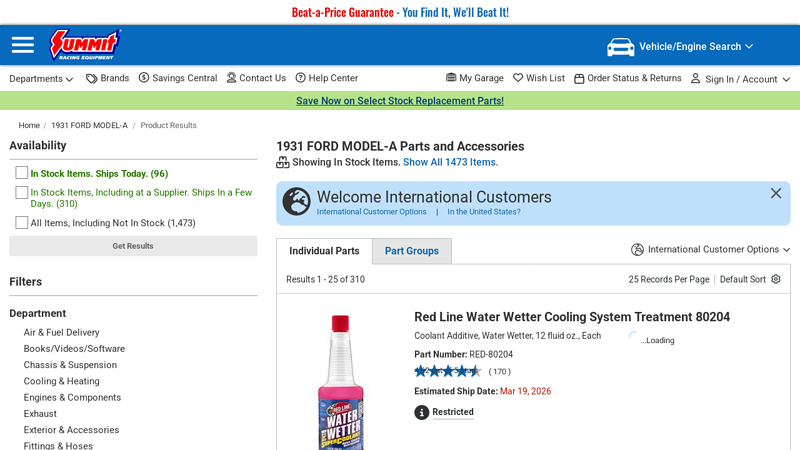
Task: Click the vehicle car icon
Action: [x=621, y=47]
